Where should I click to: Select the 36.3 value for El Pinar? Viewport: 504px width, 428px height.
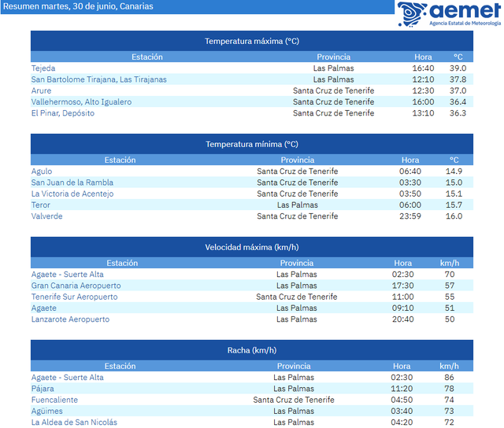pyautogui.click(x=458, y=113)
